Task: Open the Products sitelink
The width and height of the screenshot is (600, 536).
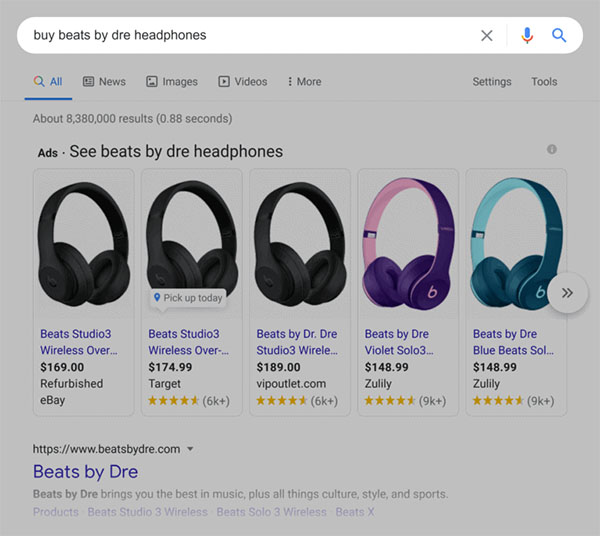Action: [x=56, y=512]
